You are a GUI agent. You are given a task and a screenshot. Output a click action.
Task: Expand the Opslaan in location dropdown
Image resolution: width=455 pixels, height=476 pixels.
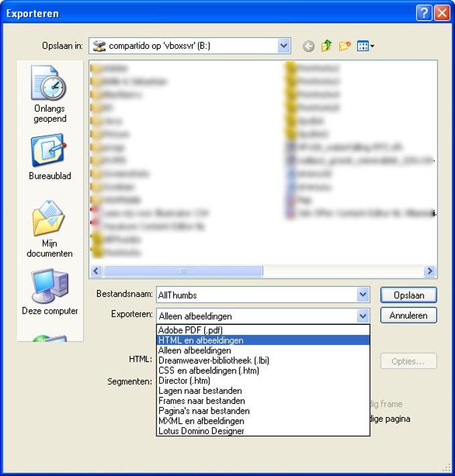tap(284, 46)
